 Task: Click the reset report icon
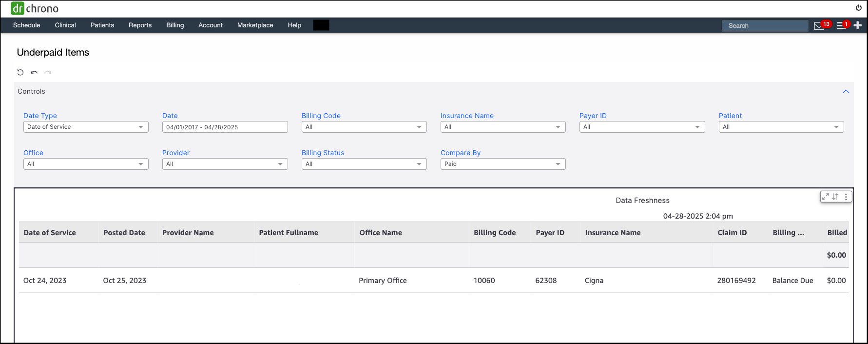20,72
